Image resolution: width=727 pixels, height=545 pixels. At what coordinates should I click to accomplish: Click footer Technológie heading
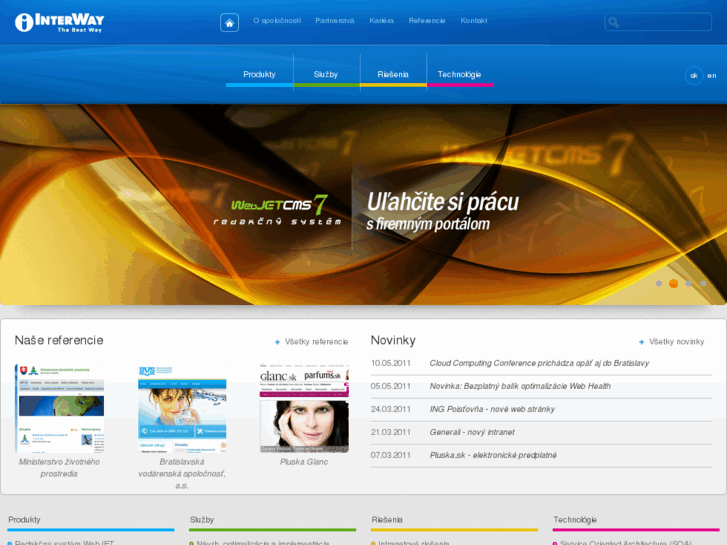click(575, 520)
